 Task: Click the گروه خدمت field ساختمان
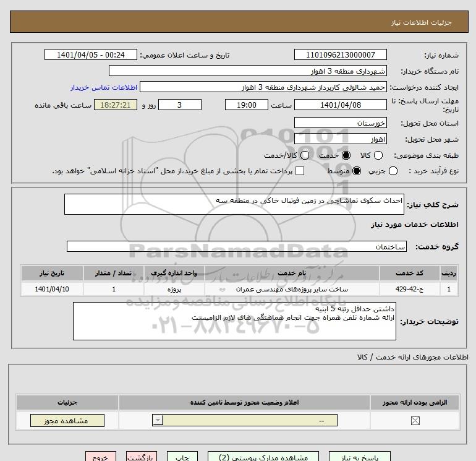point(237,246)
